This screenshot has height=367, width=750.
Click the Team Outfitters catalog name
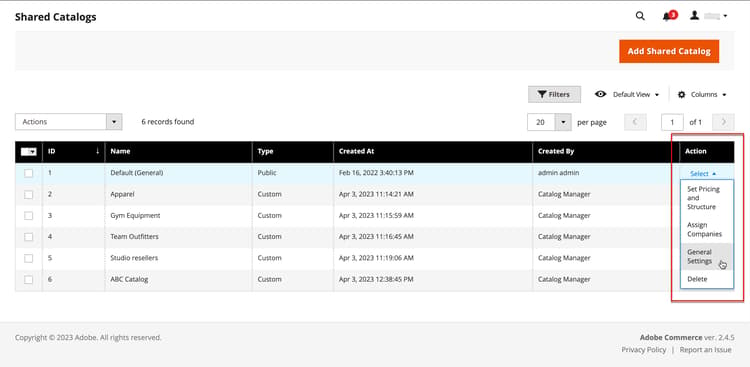134,236
